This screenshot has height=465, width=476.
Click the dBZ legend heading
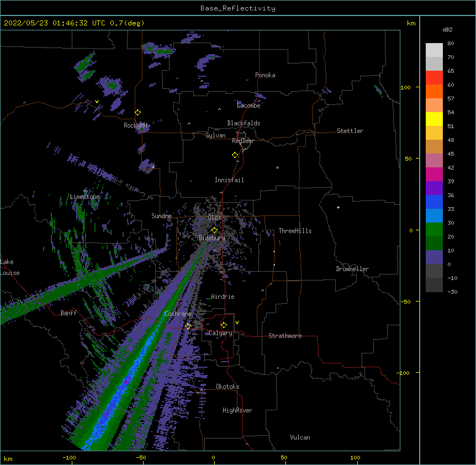447,30
